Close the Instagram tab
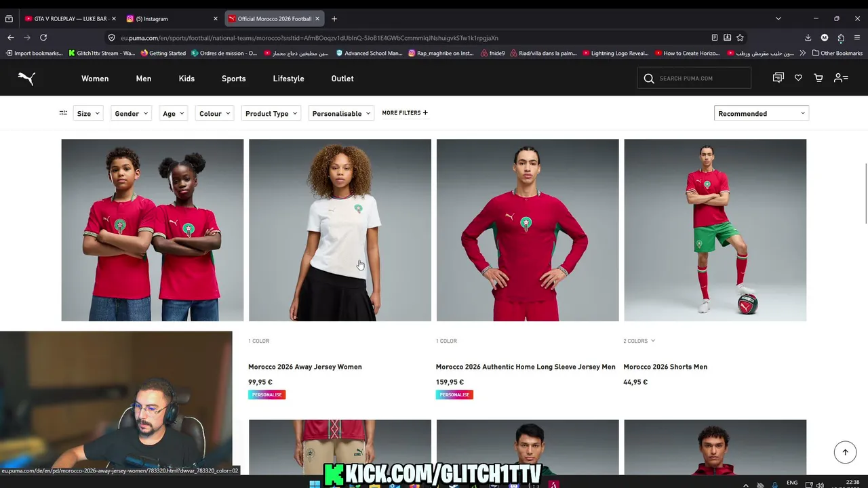868x488 pixels. click(x=216, y=19)
